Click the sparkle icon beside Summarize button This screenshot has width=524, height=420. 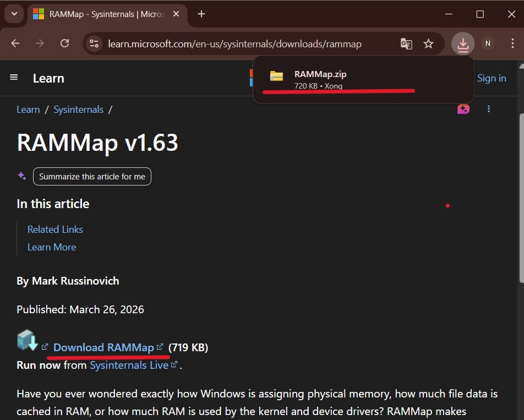click(21, 176)
